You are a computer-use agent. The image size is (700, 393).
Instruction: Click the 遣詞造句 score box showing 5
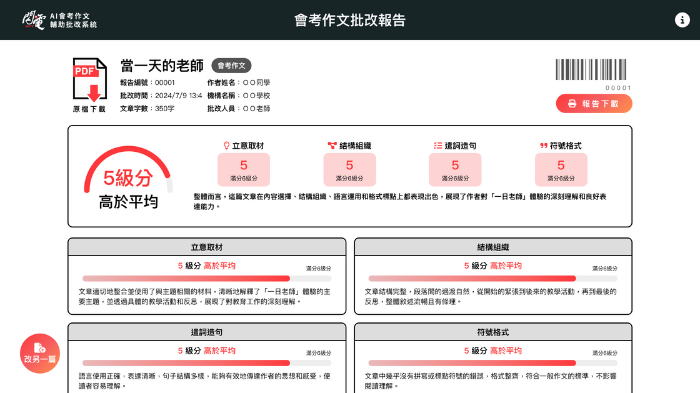pyautogui.click(x=455, y=170)
